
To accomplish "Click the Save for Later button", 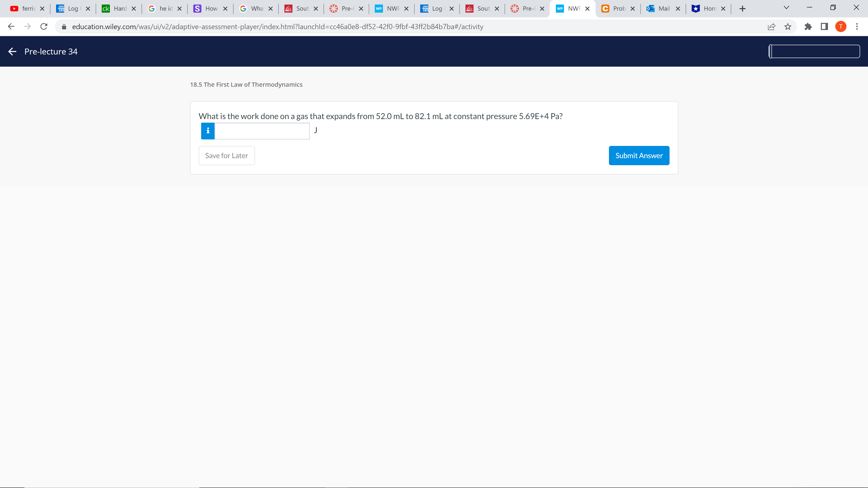I will [226, 156].
